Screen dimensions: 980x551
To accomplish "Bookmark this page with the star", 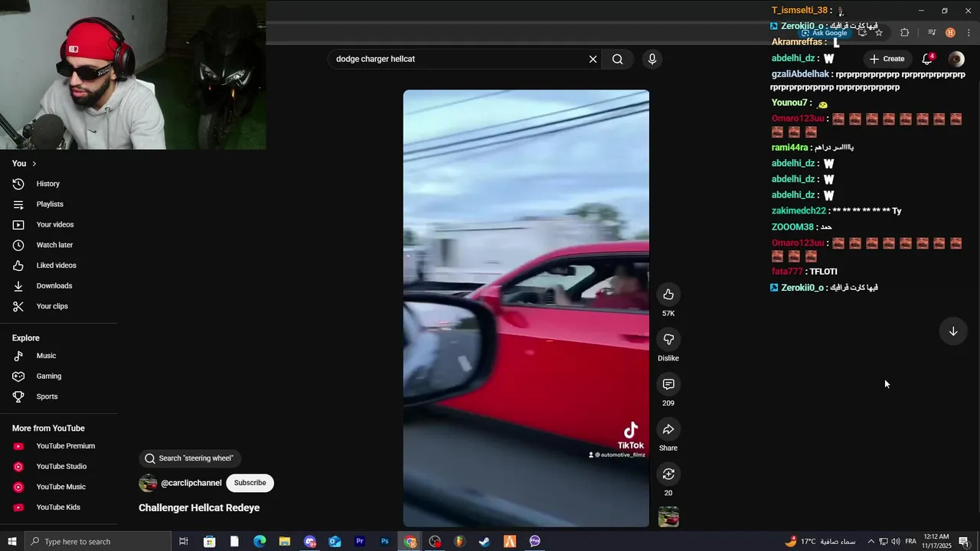I will pyautogui.click(x=879, y=33).
